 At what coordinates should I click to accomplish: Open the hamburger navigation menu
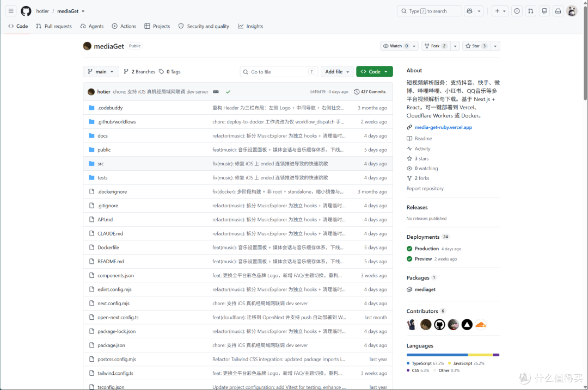[11, 11]
